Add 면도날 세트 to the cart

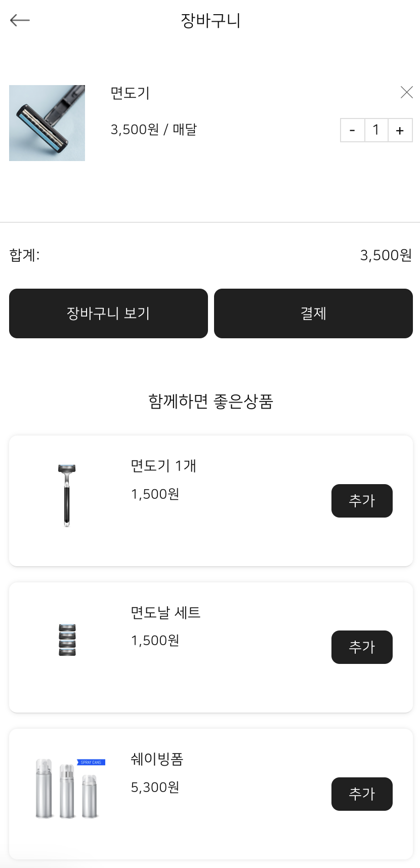362,647
